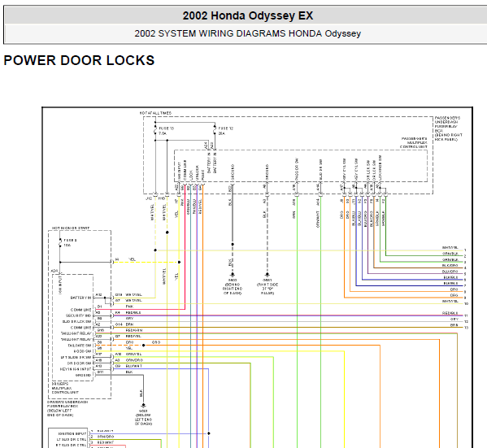Click wire reference number 4 labeled BLK/ORG
The image size is (487, 448).
pos(465,268)
